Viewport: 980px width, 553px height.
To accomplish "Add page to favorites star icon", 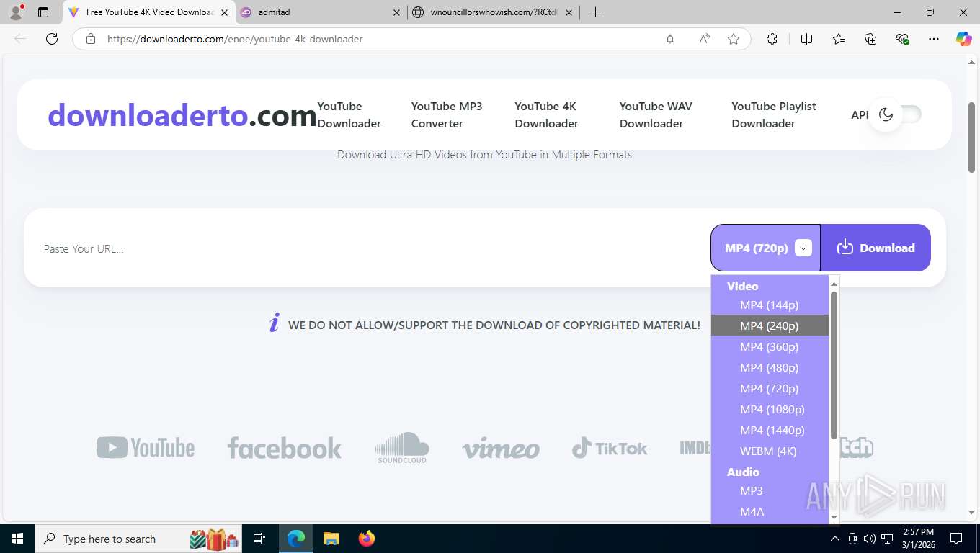I will point(734,39).
